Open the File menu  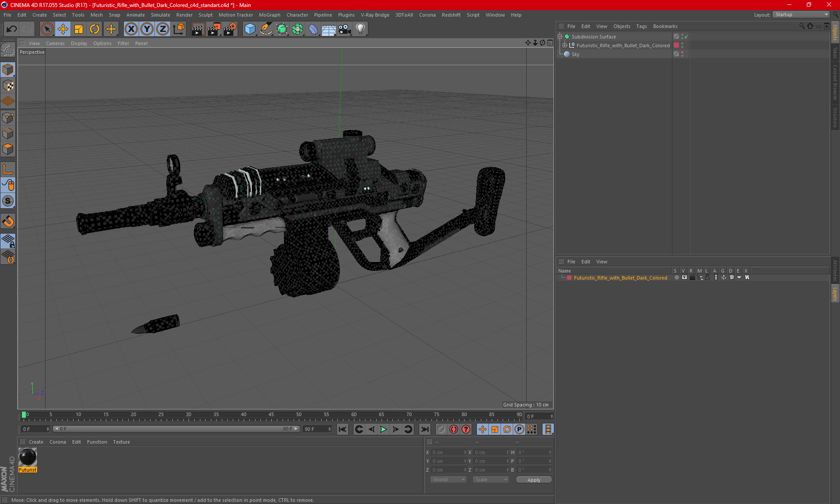point(7,15)
